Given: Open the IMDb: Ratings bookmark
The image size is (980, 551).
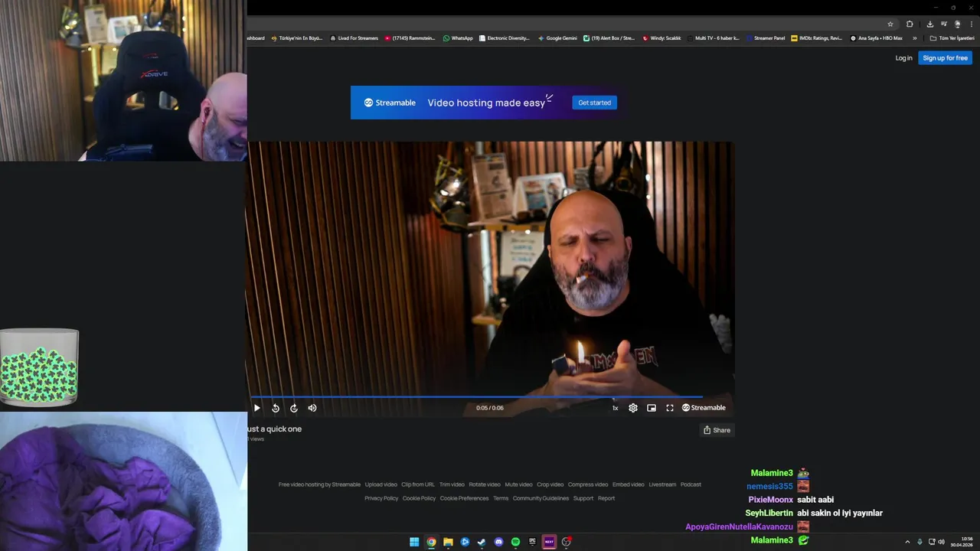Looking at the screenshot, I should 817,38.
